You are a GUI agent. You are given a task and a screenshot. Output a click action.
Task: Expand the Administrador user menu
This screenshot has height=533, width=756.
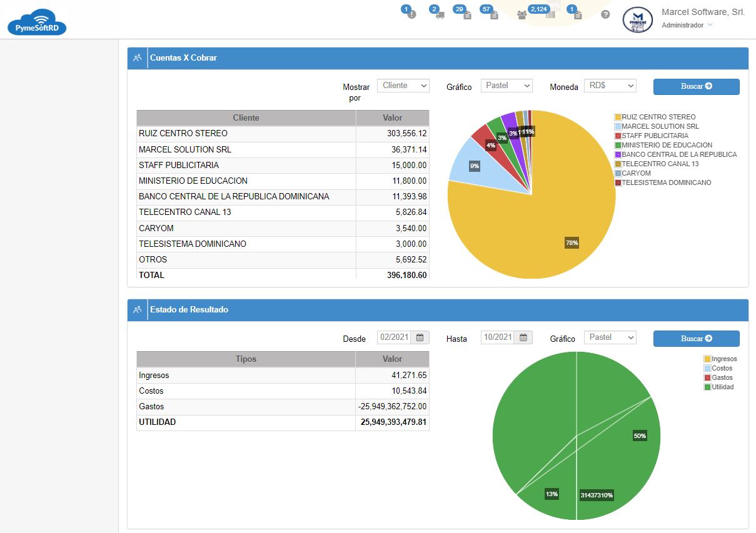pyautogui.click(x=687, y=26)
